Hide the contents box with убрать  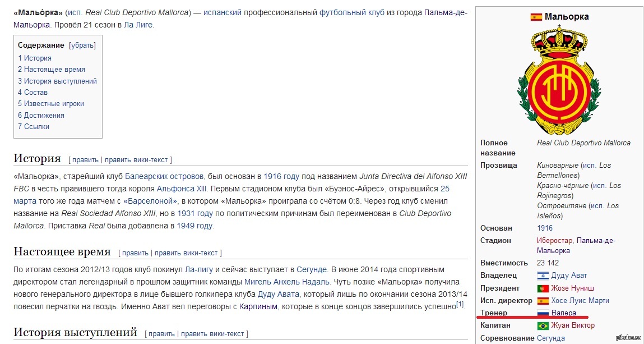(82, 45)
